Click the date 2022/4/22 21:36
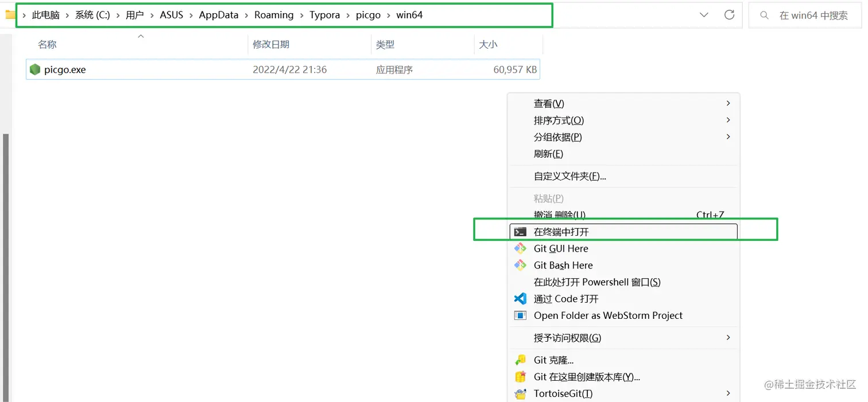Screen dimensions: 868x402 coord(290,70)
